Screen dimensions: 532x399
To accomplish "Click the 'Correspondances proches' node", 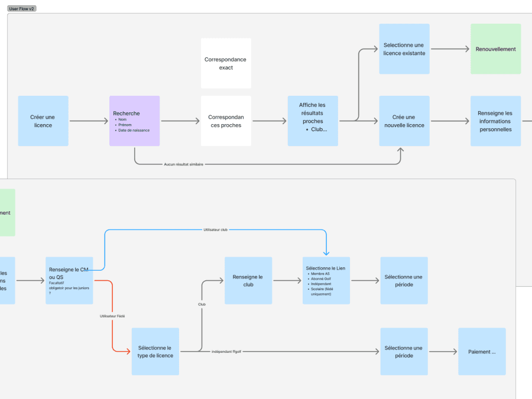I will click(226, 121).
